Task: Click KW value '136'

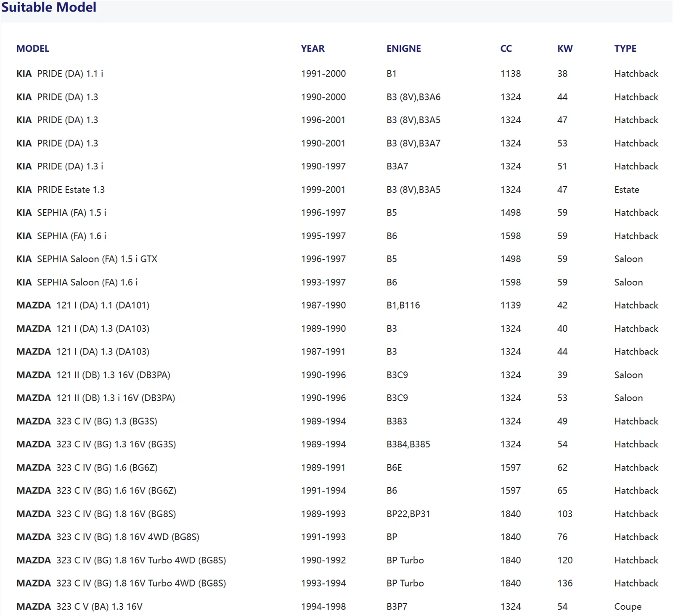Action: click(564, 583)
